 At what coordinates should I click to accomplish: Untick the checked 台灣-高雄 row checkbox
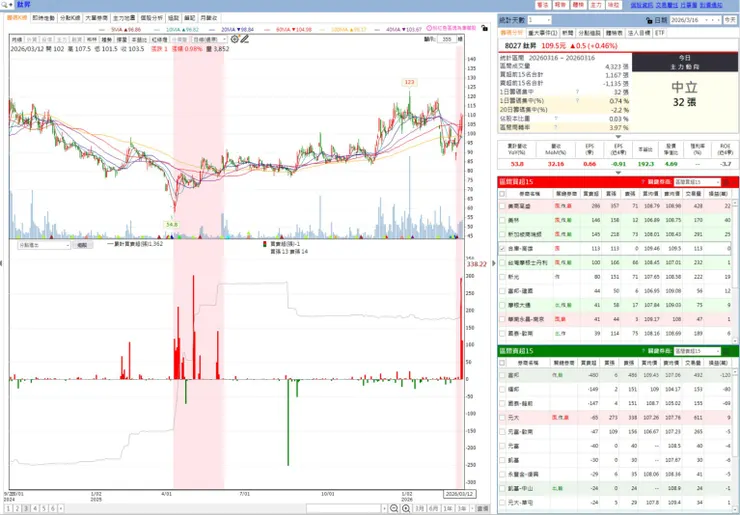pyautogui.click(x=502, y=248)
